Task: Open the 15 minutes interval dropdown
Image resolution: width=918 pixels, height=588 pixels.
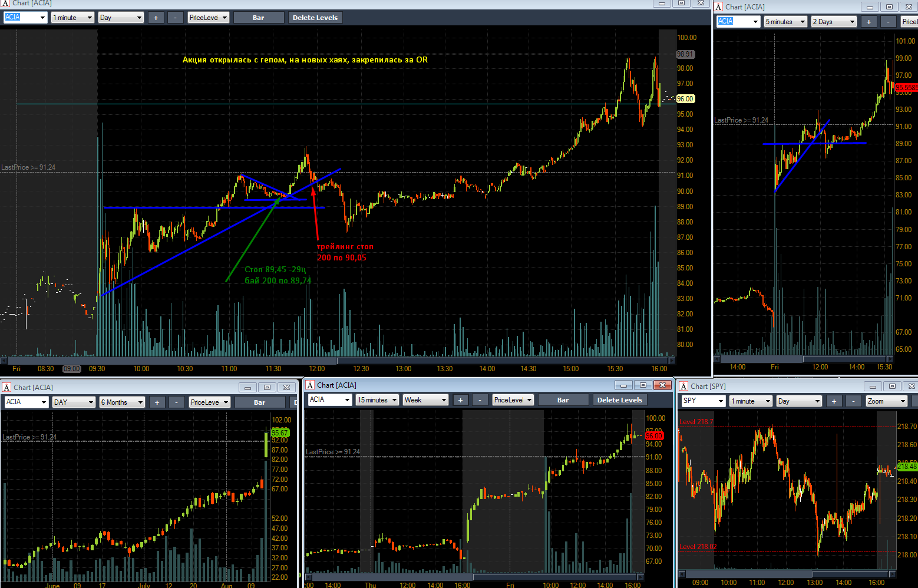Action: [377, 400]
